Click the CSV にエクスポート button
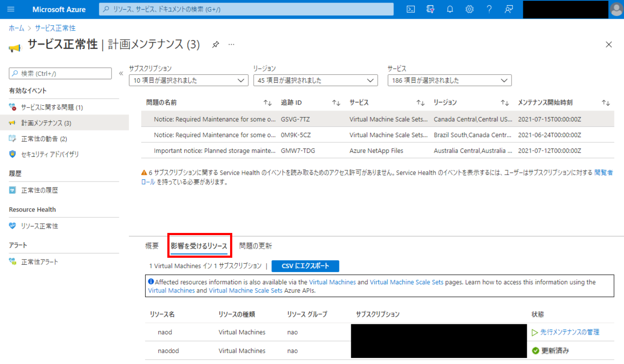624x364 pixels. tap(305, 266)
